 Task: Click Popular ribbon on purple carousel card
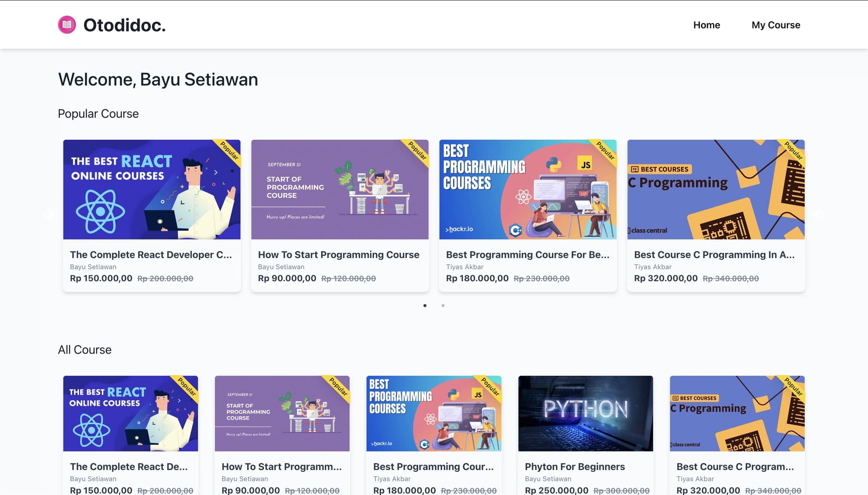(417, 150)
